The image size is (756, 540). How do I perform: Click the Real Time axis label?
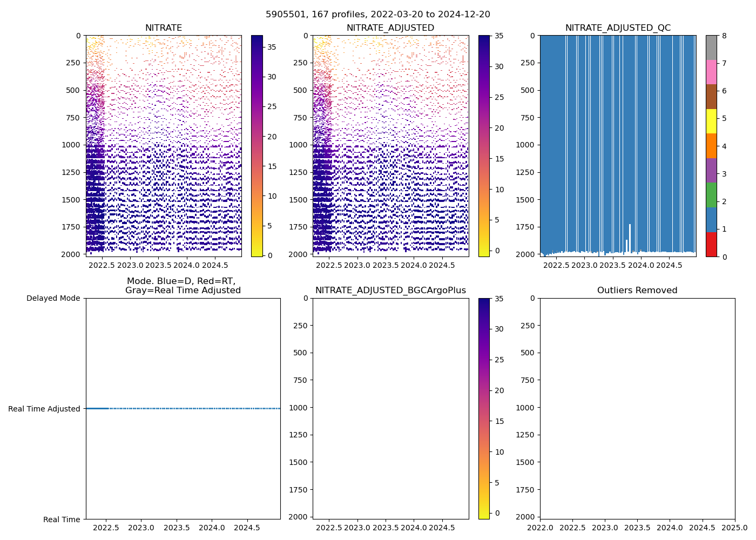tap(62, 519)
